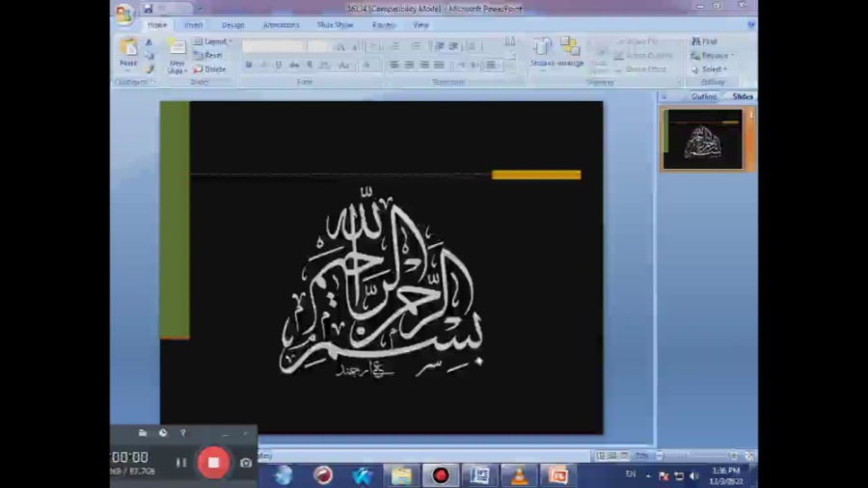Toggle strikethrough on text
This screenshot has height=488, width=868.
click(x=294, y=66)
